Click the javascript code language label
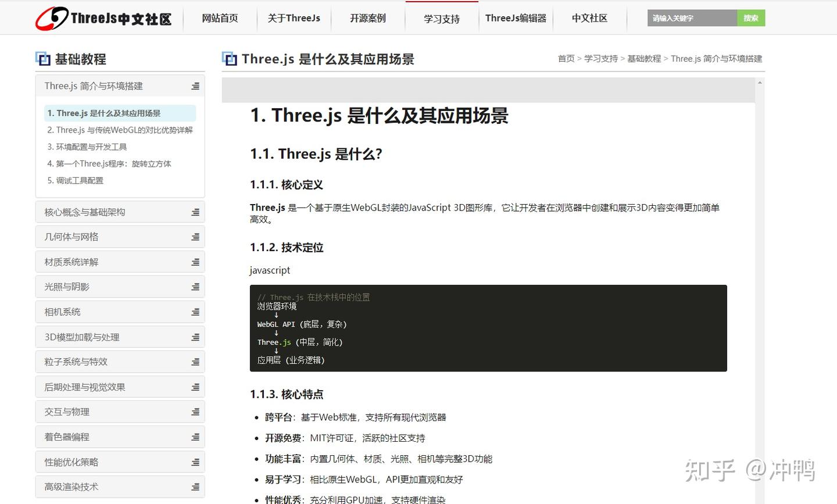 (x=270, y=270)
